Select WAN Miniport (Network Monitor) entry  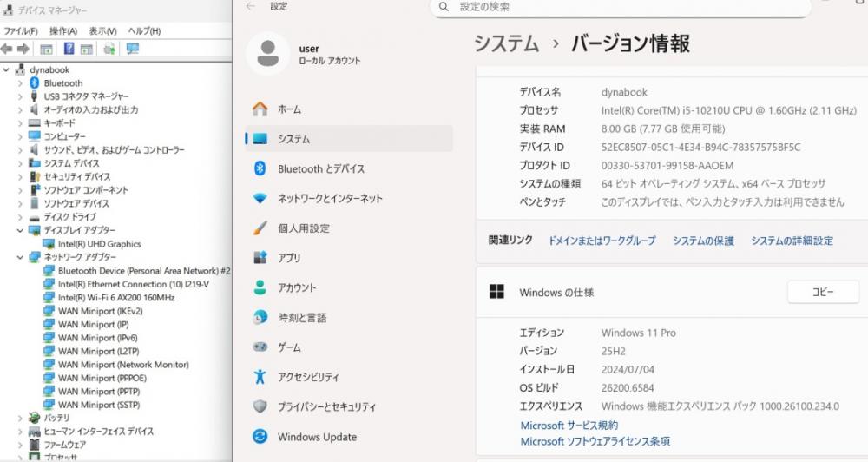[x=123, y=365]
